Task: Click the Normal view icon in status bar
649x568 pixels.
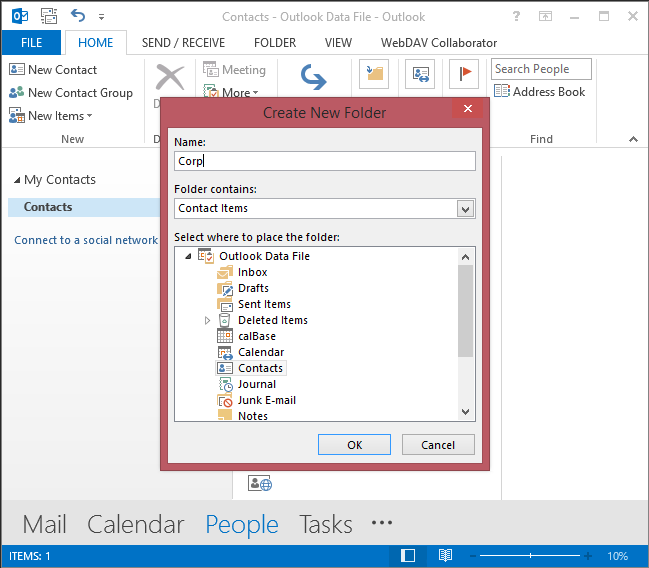Action: 408,556
